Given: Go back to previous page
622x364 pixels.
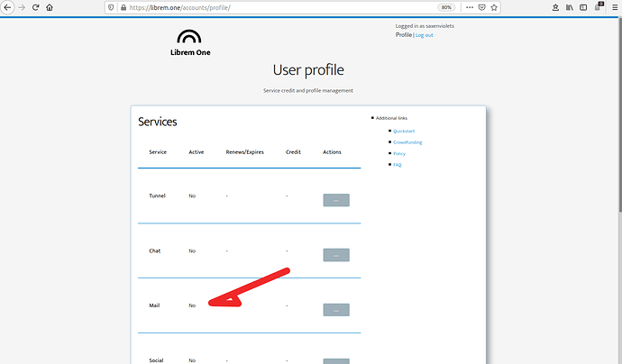Looking at the screenshot, I should 7,7.
